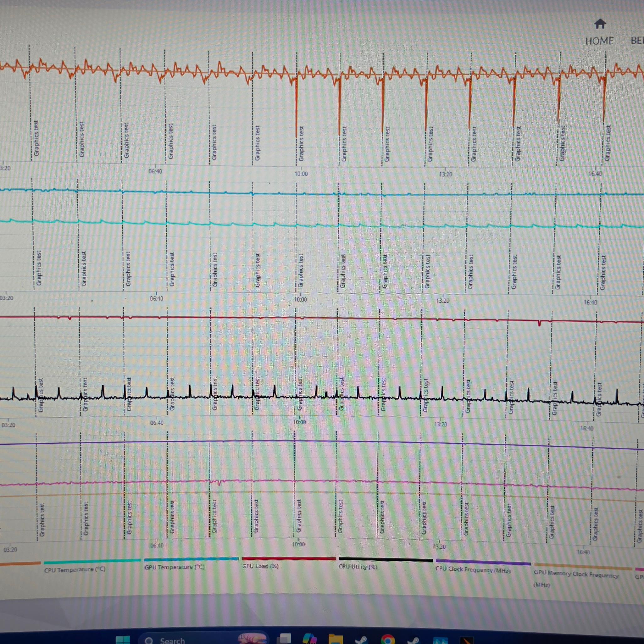
Task: Open the partially visible BENCHMARKS tab
Action: [637, 41]
